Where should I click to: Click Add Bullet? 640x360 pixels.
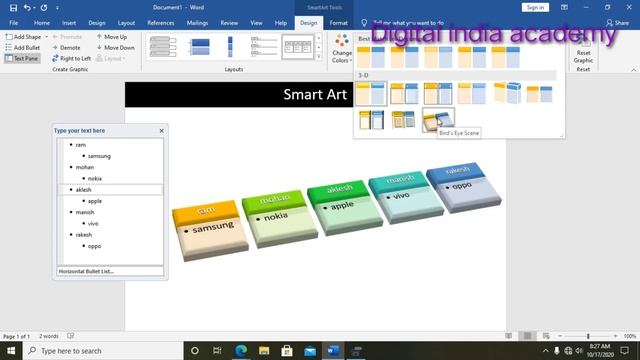pyautogui.click(x=23, y=48)
